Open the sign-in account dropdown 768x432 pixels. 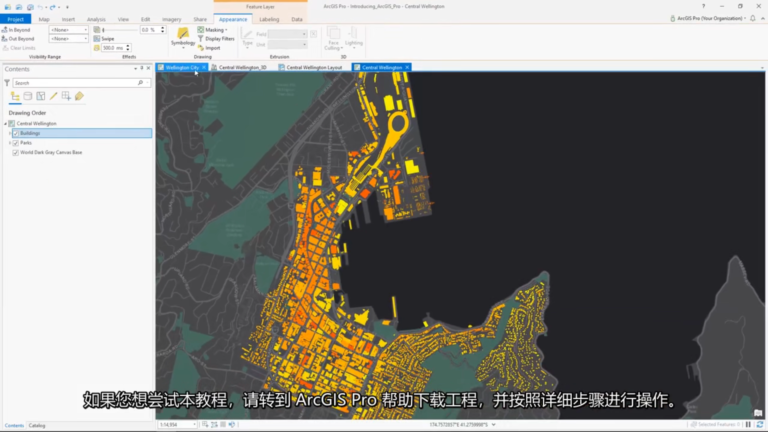pos(745,19)
